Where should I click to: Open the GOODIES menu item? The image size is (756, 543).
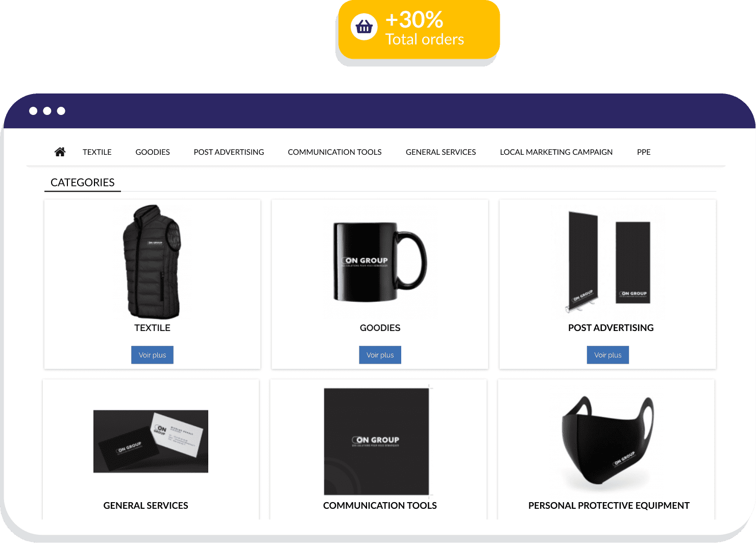tap(153, 152)
